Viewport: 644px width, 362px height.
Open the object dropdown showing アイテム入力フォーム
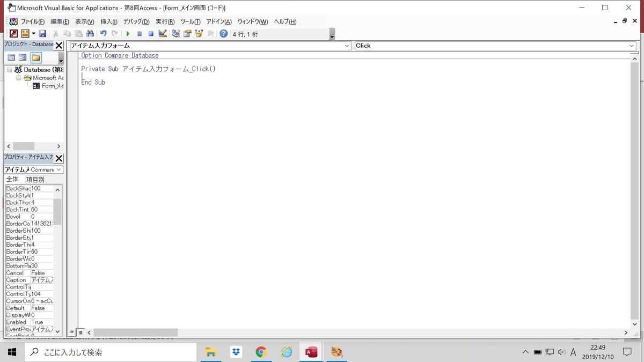(347, 46)
